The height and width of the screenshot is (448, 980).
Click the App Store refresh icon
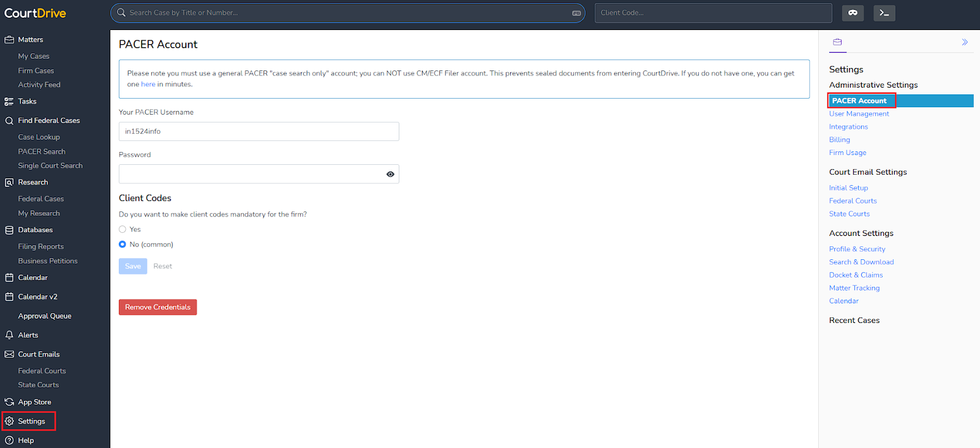pos(9,402)
